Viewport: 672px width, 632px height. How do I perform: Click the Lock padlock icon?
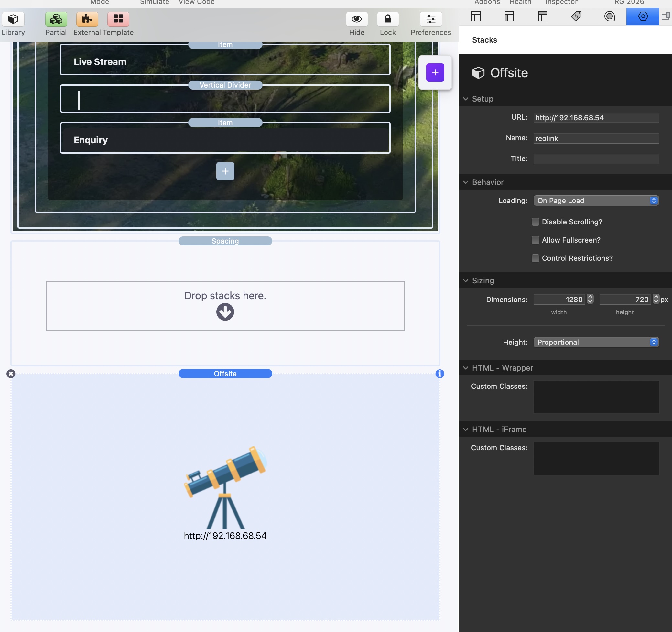[387, 19]
